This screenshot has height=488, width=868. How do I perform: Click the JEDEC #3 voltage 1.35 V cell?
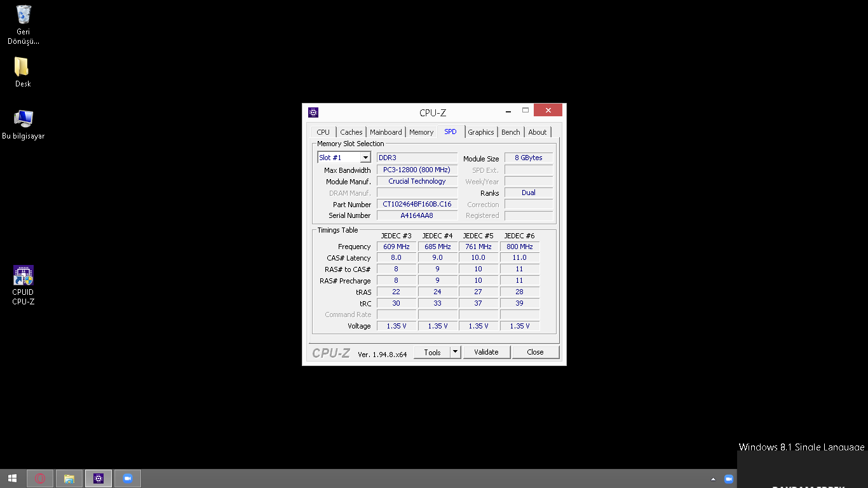pyautogui.click(x=397, y=326)
